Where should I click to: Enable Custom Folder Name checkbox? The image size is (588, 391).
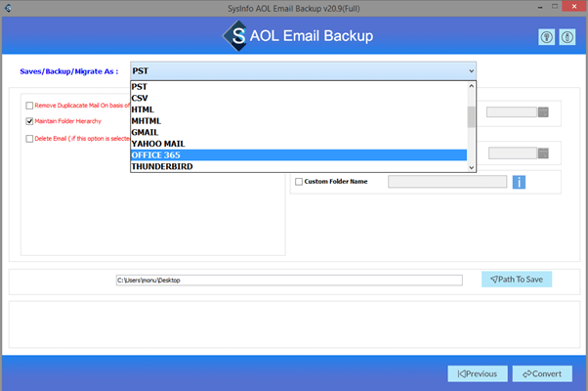(x=299, y=182)
